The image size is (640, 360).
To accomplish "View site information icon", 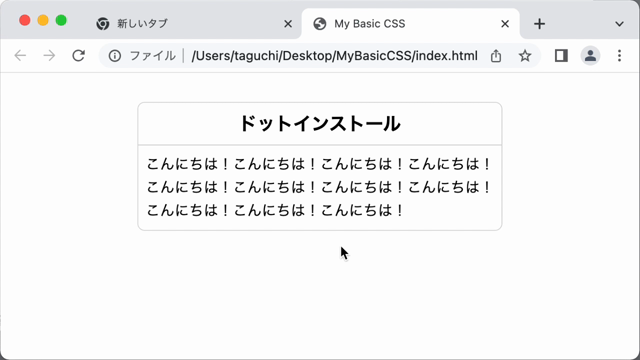I will click(x=115, y=56).
